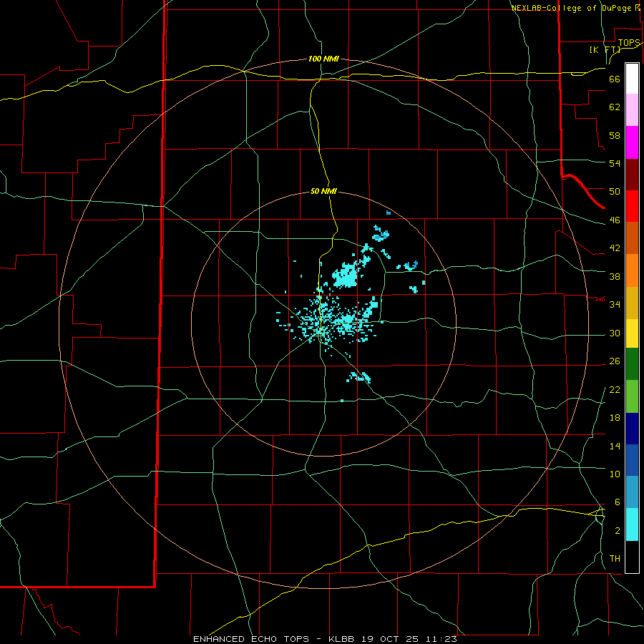The height and width of the screenshot is (644, 644).
Task: Click the "K FT" units label
Action: click(x=605, y=50)
